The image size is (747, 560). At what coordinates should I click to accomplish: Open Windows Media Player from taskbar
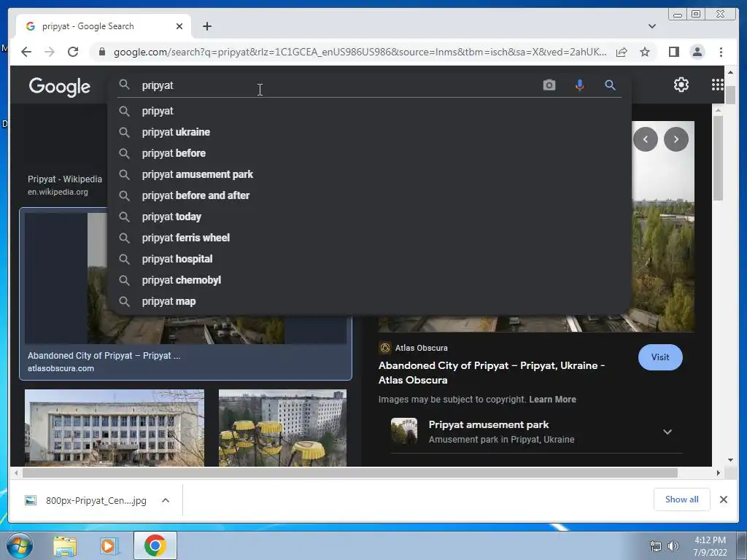click(109, 546)
